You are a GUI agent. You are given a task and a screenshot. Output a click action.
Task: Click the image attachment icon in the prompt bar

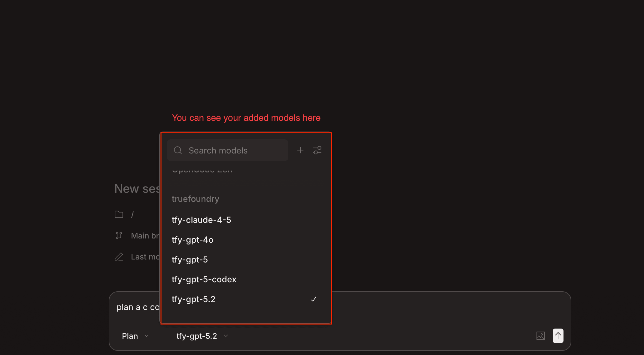[540, 336]
